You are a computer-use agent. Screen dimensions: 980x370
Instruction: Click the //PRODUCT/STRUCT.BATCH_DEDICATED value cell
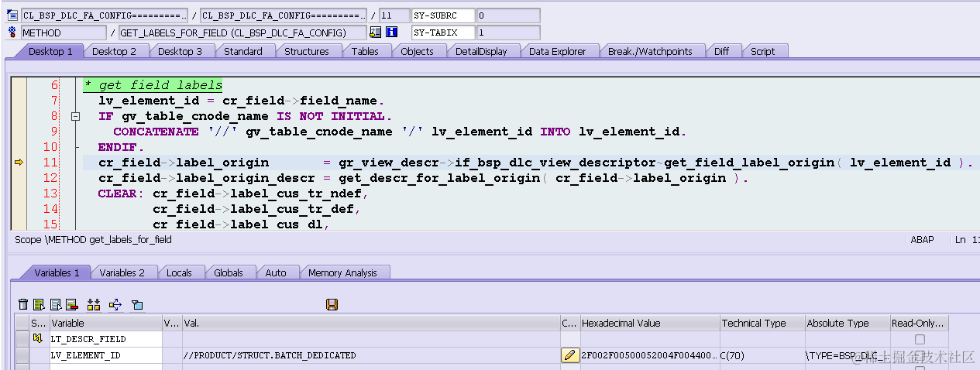pos(371,355)
